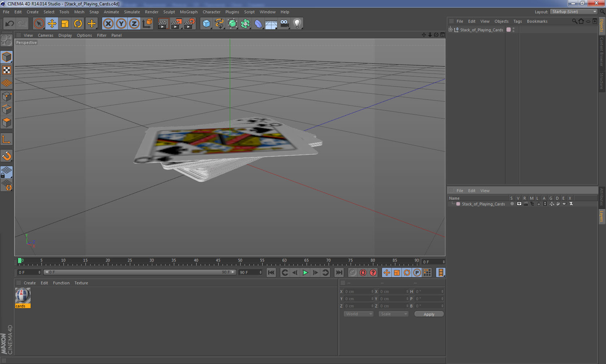
Task: Select Polygons mode icon
Action: coord(7,123)
